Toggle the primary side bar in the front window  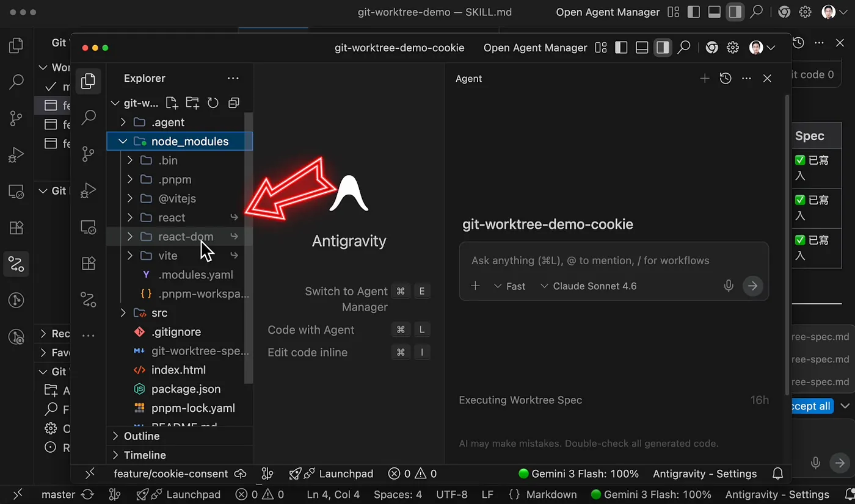click(x=621, y=48)
